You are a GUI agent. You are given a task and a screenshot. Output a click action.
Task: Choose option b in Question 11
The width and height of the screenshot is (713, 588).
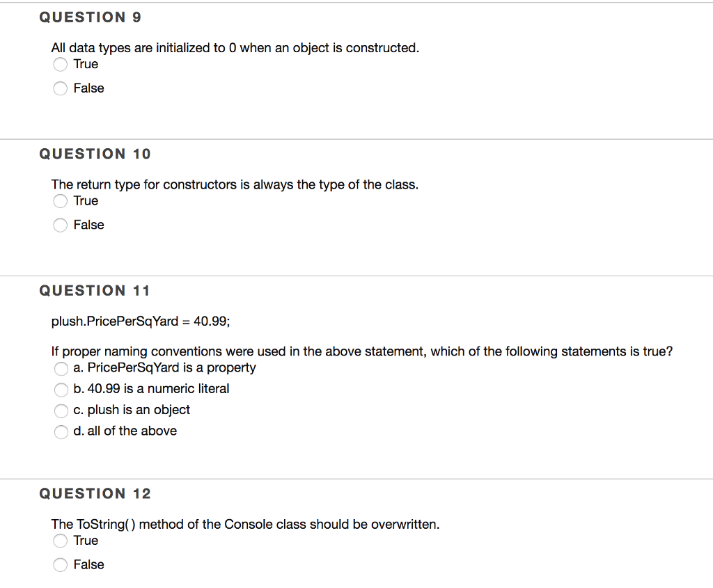[x=61, y=390]
